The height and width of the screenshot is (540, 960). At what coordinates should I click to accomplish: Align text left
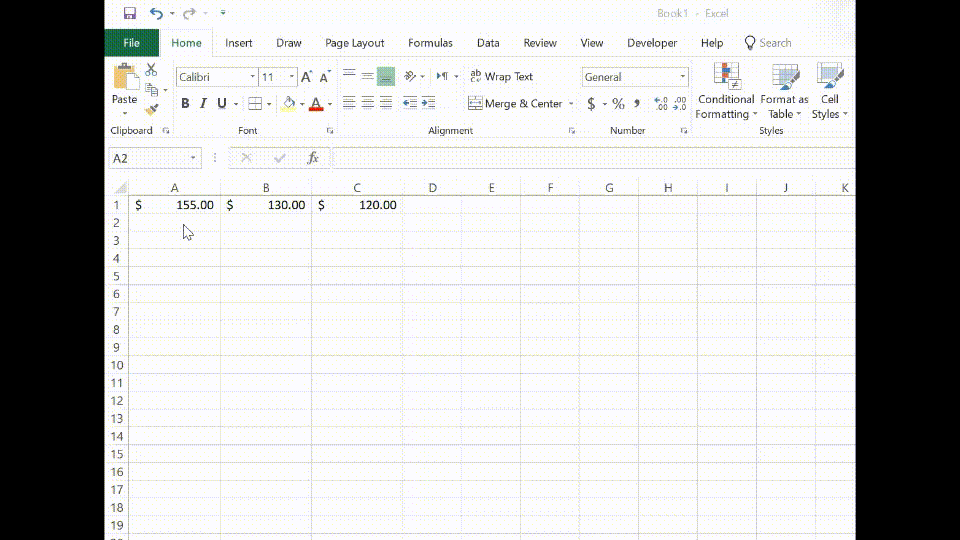coord(349,103)
